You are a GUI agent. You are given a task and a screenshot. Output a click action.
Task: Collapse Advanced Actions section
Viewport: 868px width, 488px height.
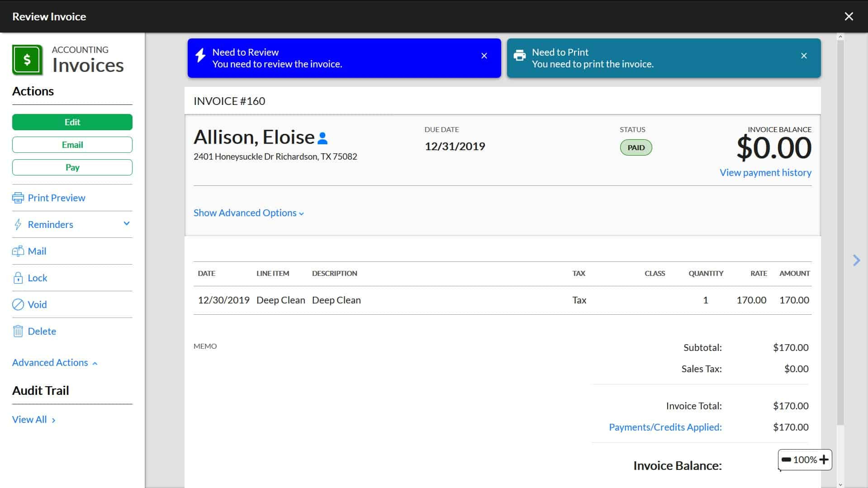coord(55,362)
